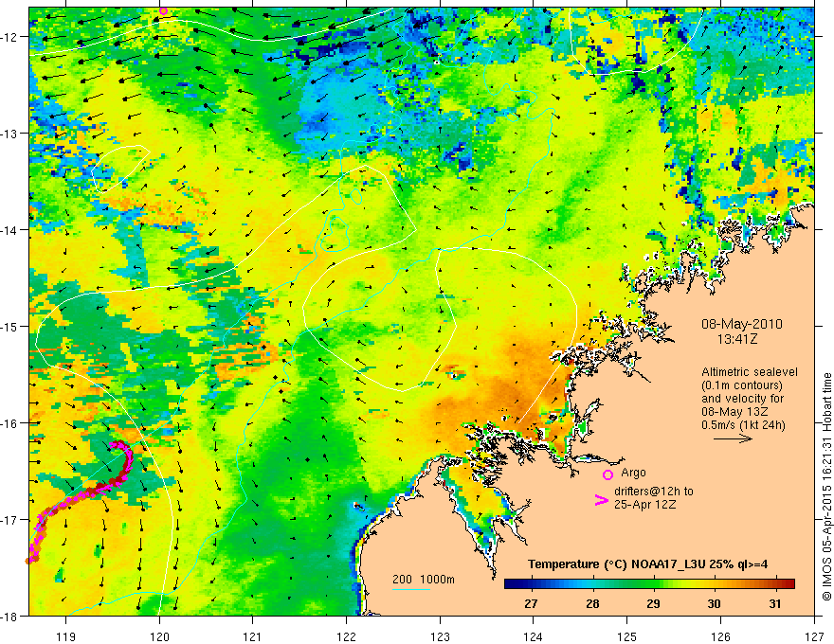Click the colorbar tick label '31'
Image resolution: width=834 pixels, height=644 pixels.
click(775, 603)
